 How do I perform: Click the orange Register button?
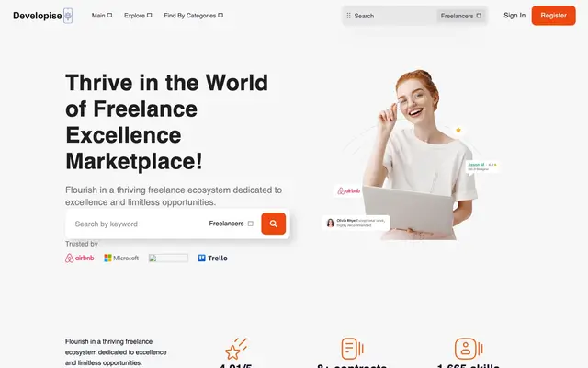click(553, 16)
